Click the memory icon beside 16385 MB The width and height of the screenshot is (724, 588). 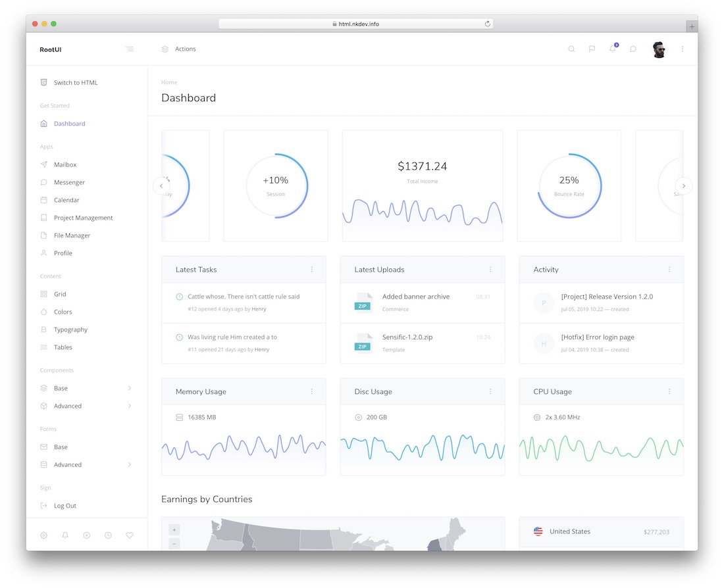click(x=180, y=417)
